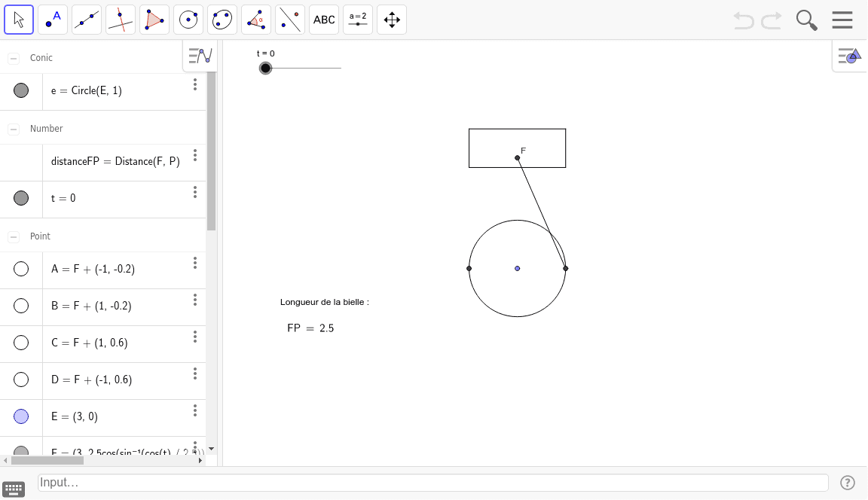Open options menu for point D

[x=195, y=373]
